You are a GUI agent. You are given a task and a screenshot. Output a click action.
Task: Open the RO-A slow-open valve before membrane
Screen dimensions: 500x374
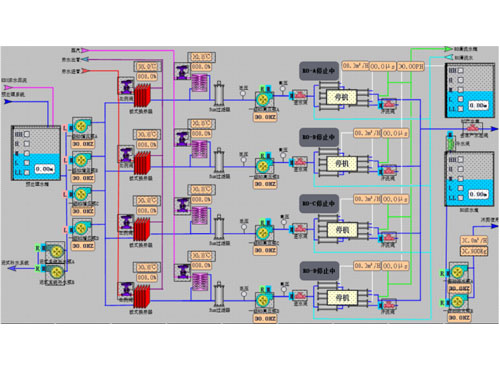(x=300, y=95)
